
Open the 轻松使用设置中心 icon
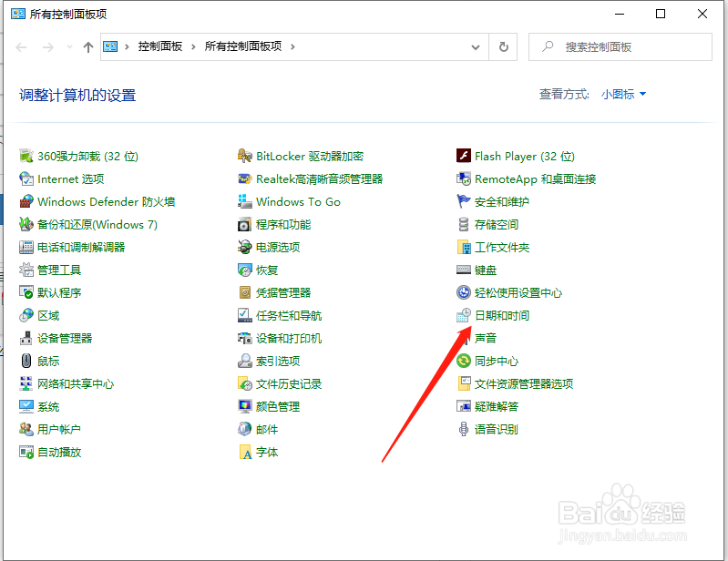tap(464, 292)
